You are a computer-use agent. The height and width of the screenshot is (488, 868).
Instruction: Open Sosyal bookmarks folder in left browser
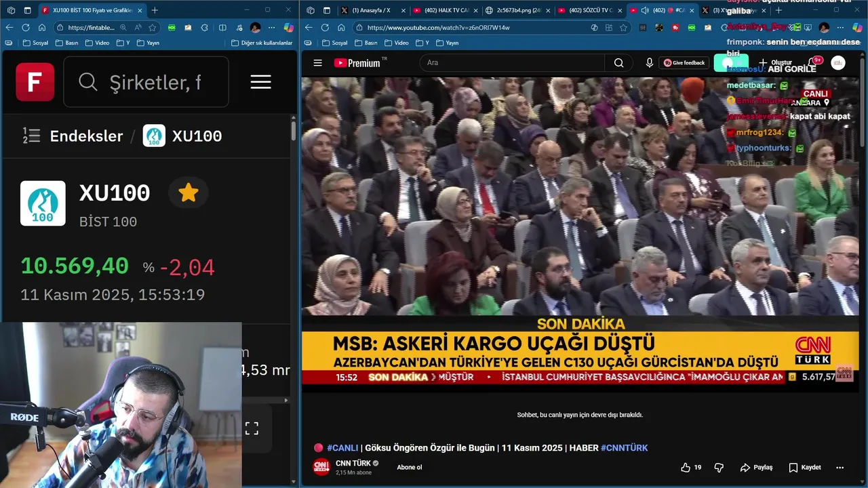point(35,43)
